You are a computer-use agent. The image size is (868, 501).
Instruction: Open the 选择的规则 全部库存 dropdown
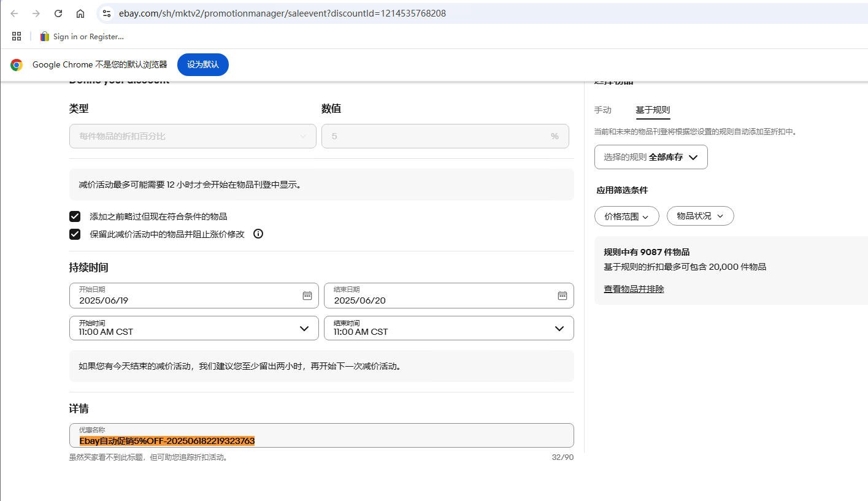point(651,157)
